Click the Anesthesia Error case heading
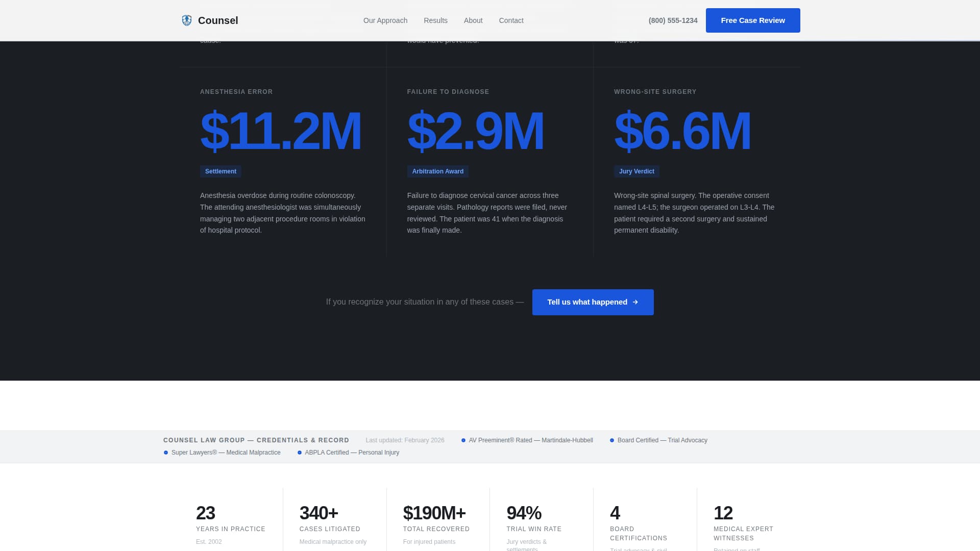 (x=236, y=92)
